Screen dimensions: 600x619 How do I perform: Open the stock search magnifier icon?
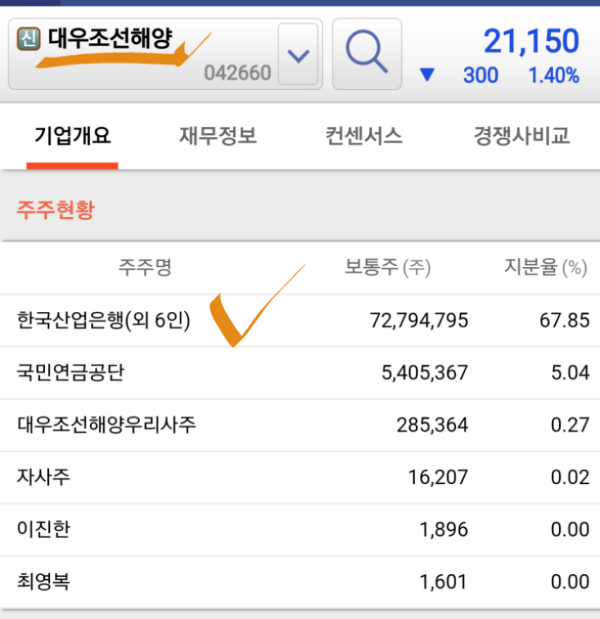tap(367, 54)
